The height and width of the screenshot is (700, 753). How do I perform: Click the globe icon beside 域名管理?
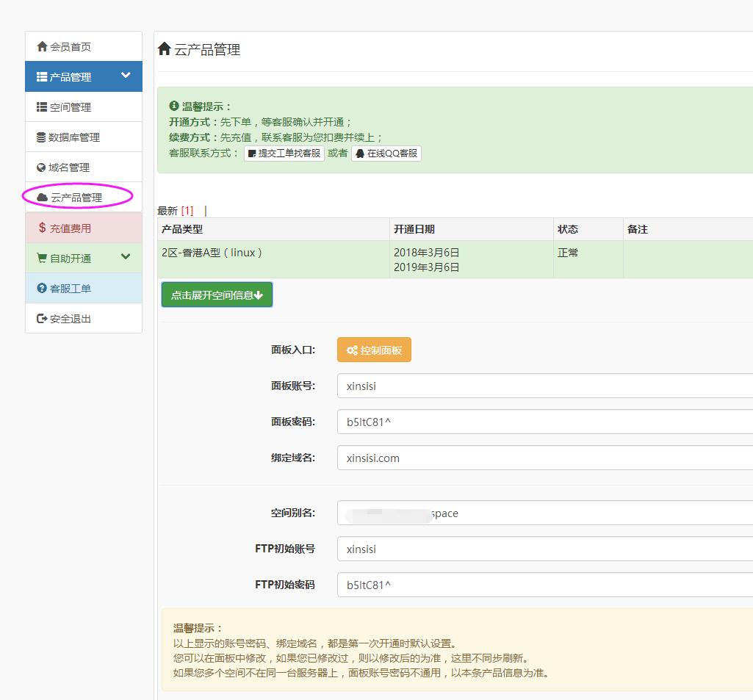[x=41, y=167]
